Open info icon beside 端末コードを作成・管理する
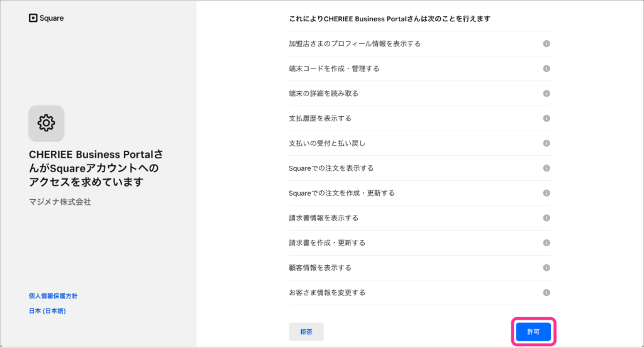644x348 pixels. [546, 68]
